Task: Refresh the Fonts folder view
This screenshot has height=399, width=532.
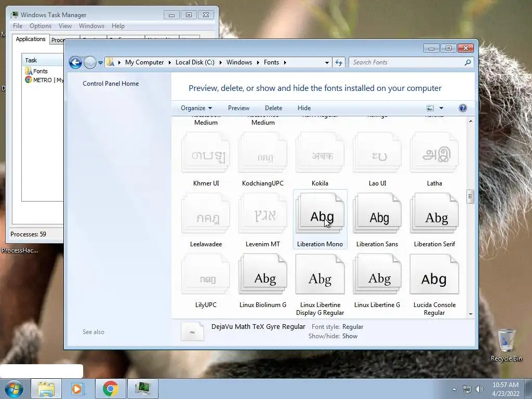Action: (x=339, y=62)
